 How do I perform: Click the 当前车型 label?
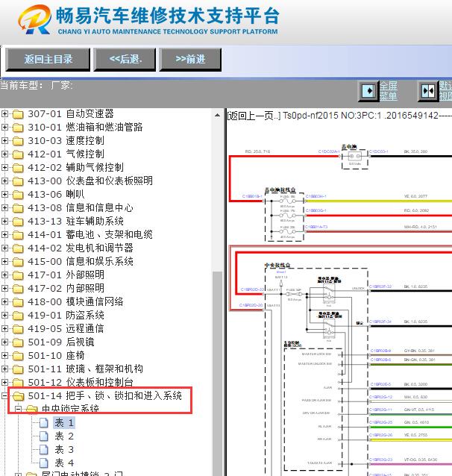point(21,85)
